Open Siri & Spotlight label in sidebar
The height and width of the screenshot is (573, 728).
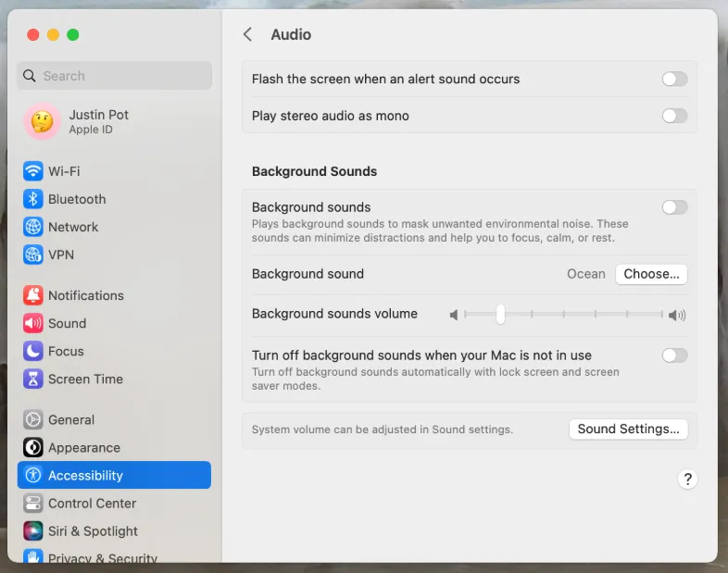[93, 531]
